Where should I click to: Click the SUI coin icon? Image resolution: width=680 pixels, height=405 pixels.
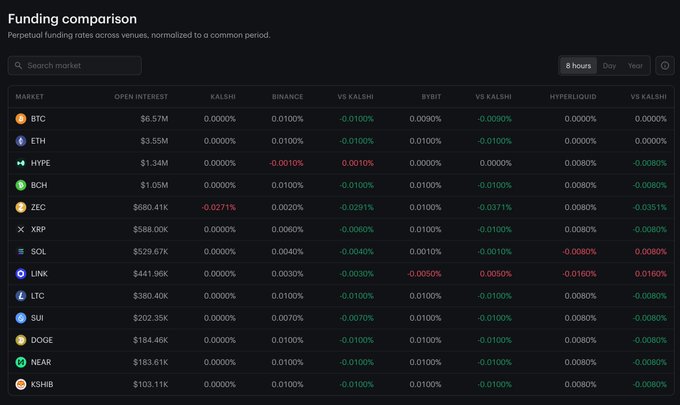(x=21, y=318)
